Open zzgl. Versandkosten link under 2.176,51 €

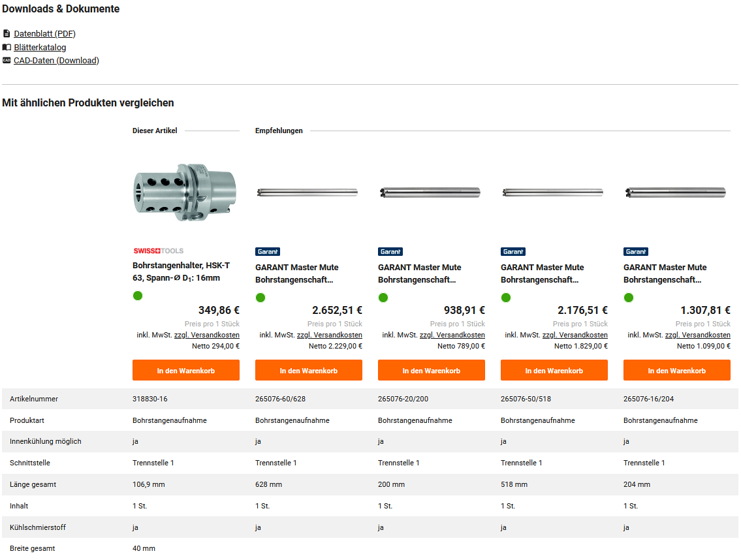[575, 335]
